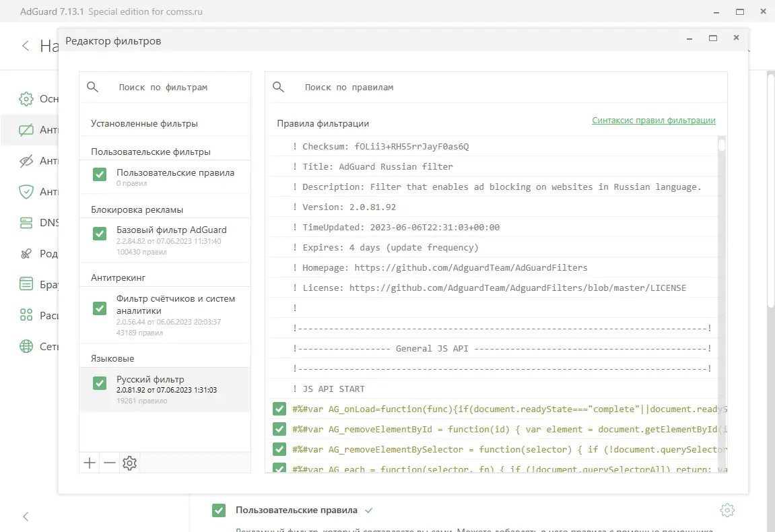Toggle the Базовый фильтр AdGuard checkbox
The height and width of the screenshot is (532, 775).
pyautogui.click(x=100, y=234)
